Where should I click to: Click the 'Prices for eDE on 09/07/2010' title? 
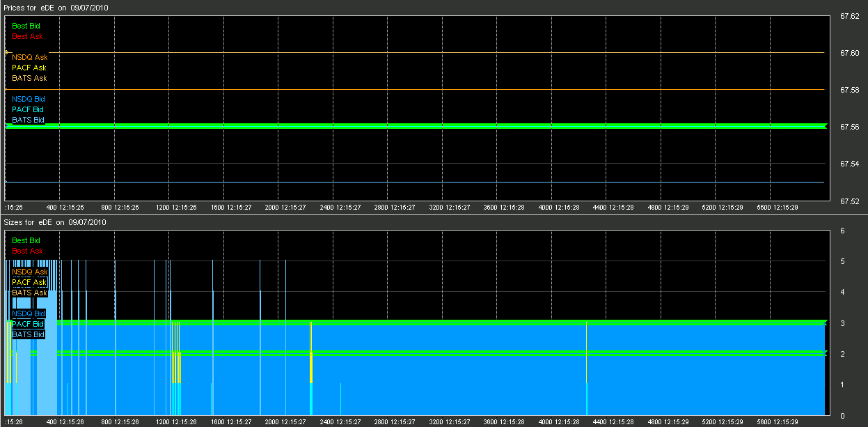tap(56, 7)
